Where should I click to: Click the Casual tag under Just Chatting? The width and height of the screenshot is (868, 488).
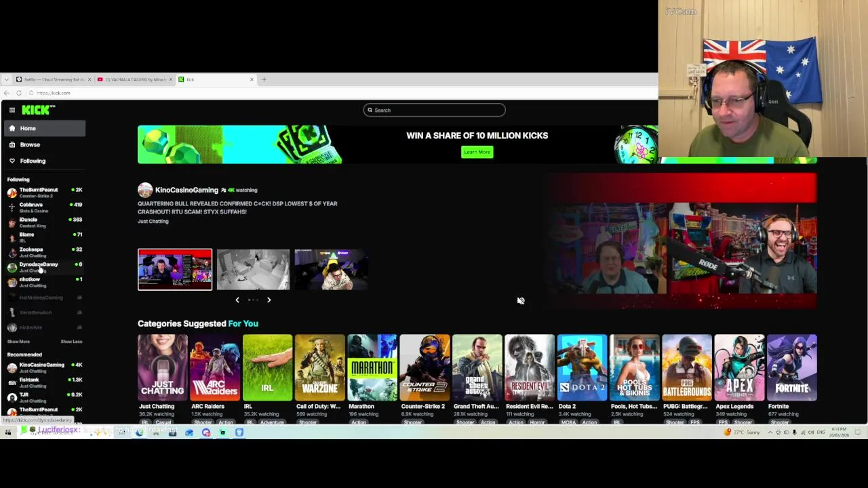(x=163, y=422)
